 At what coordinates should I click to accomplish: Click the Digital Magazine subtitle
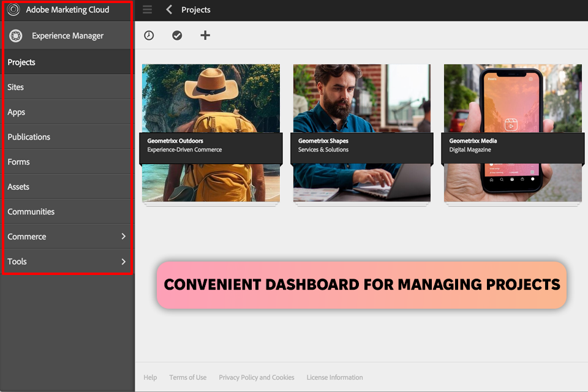[x=470, y=149]
